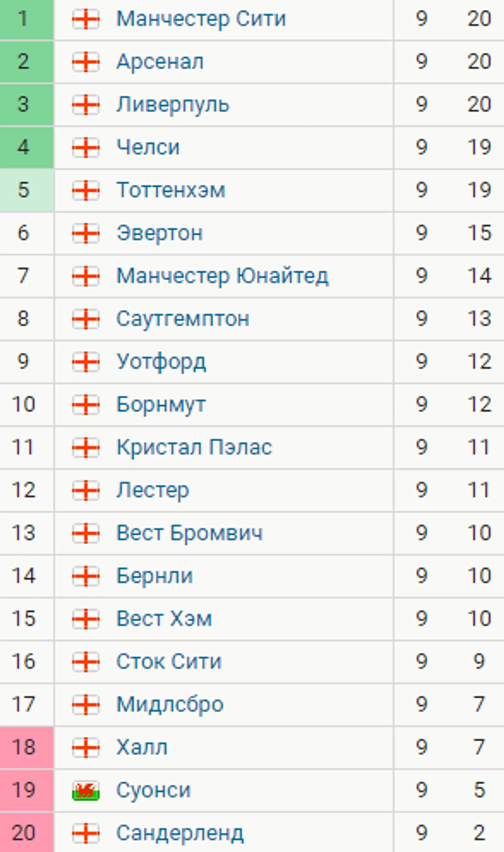Open the Вест Хэм team link
Screen dimensions: 504x852
point(164,619)
